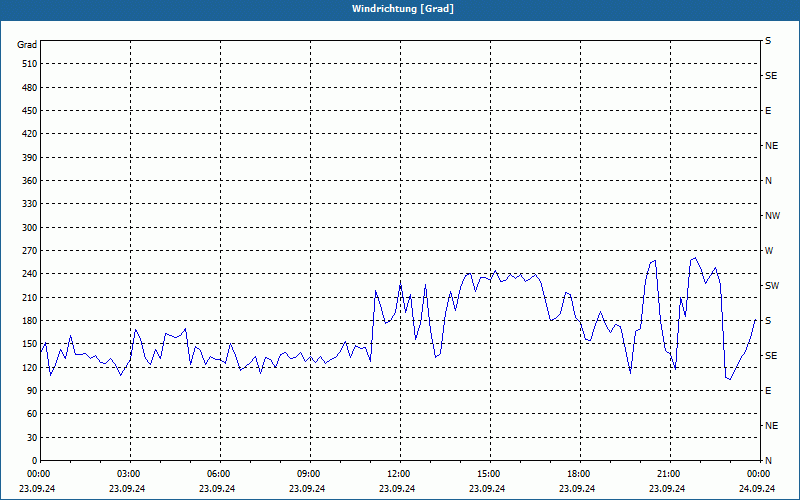
Task: Select the S compass label on the 180 line
Action: 768,321
